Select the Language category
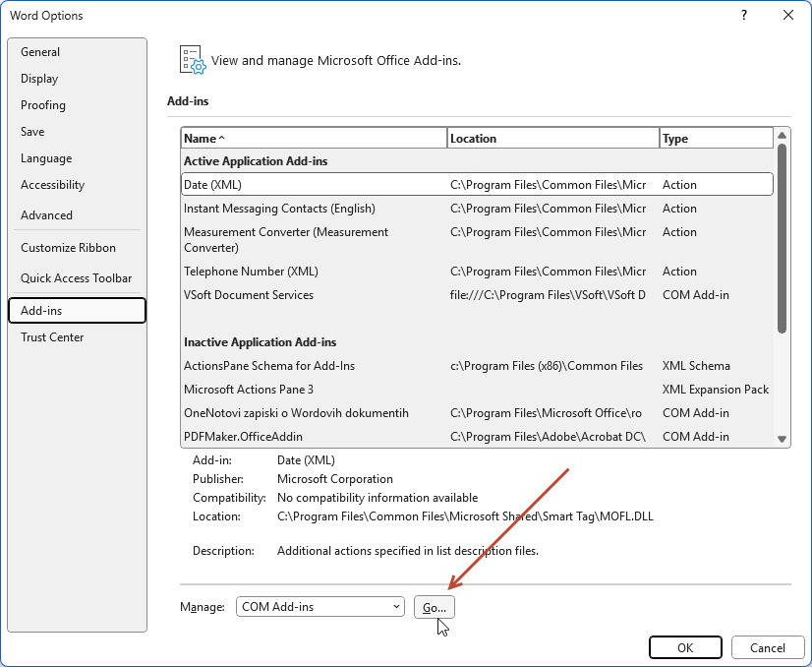 tap(77, 158)
